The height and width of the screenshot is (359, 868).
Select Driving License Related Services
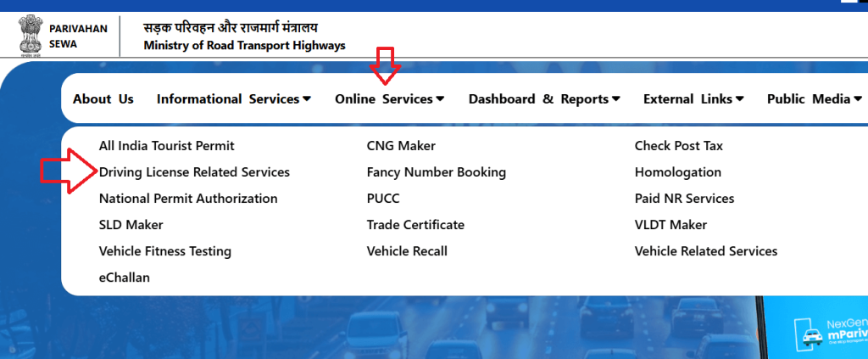click(x=194, y=172)
